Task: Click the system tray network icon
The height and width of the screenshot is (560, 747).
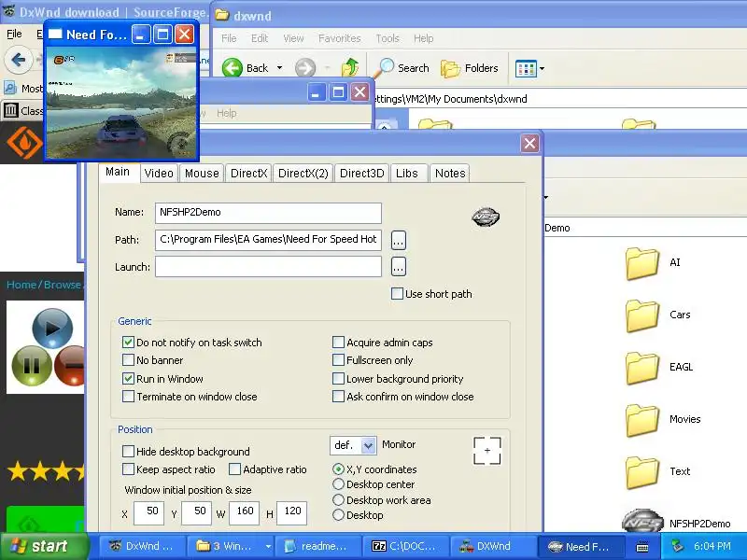Action: click(677, 546)
